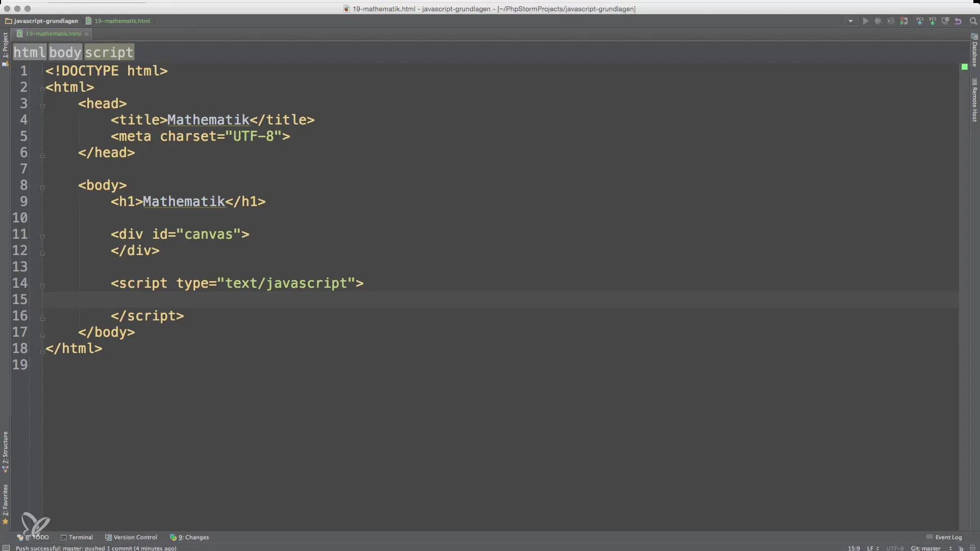Click line number 1 in the gutter
Viewport: 980px width, 551px height.
point(23,71)
